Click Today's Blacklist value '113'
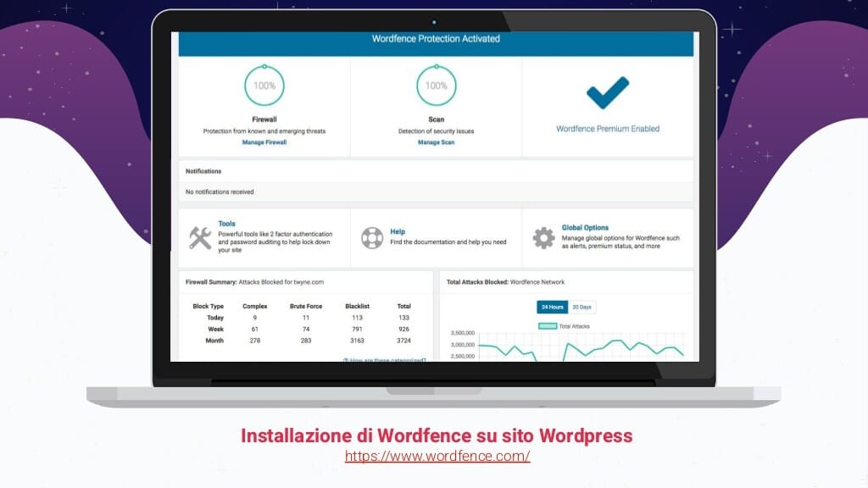 pos(357,318)
